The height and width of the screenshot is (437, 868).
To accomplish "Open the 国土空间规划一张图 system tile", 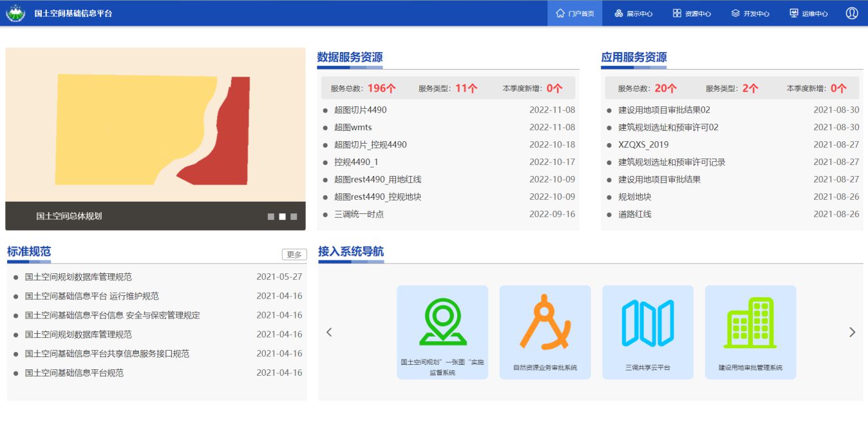I will 442,332.
